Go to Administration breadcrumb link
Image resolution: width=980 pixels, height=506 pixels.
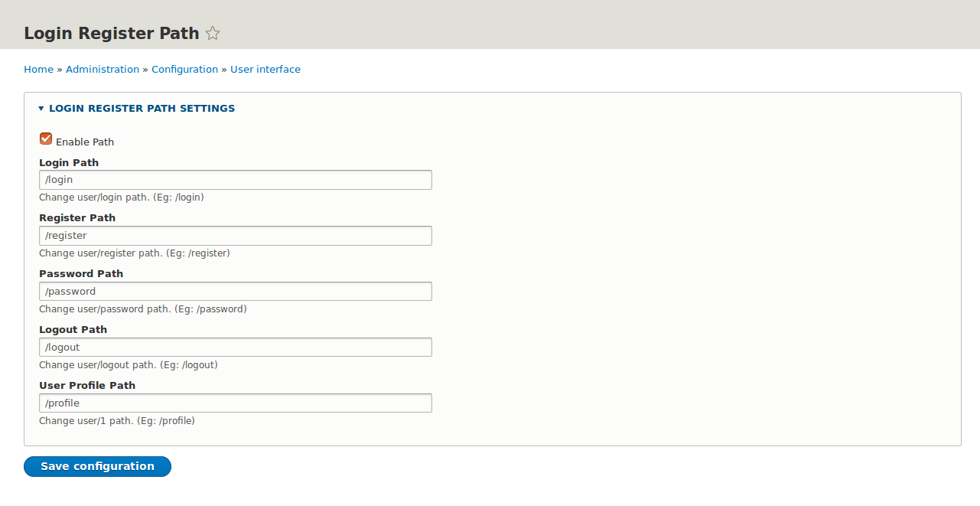(x=103, y=70)
